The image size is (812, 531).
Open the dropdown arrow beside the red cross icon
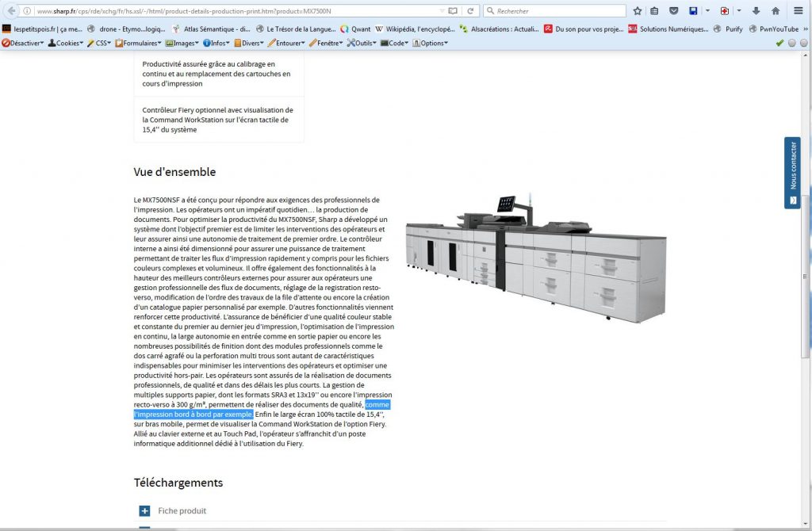[x=739, y=11]
